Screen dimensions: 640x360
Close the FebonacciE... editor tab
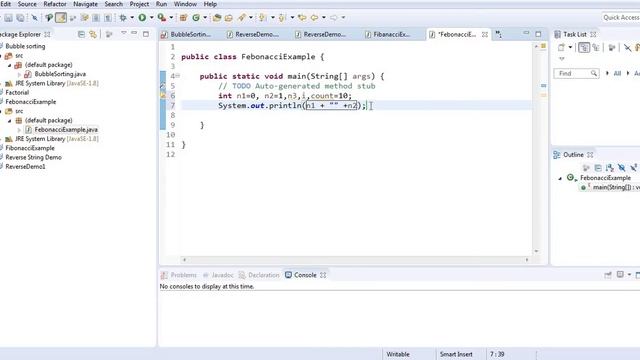[485, 35]
